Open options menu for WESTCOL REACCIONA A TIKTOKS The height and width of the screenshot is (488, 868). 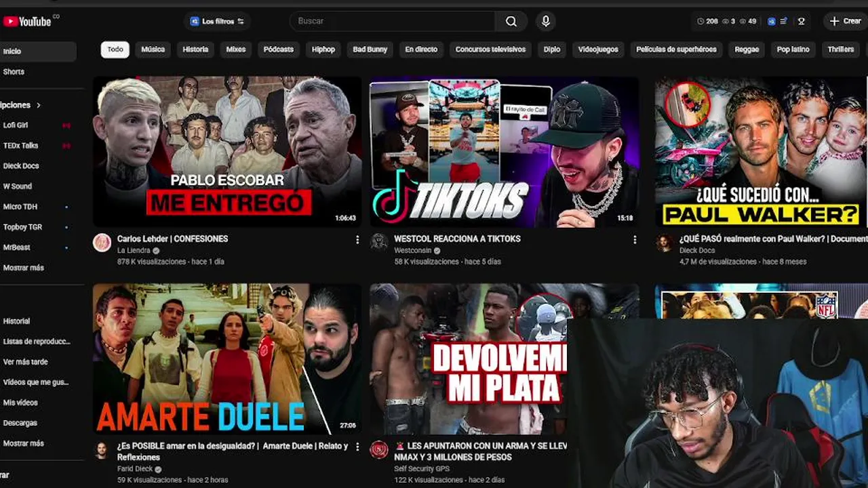635,240
